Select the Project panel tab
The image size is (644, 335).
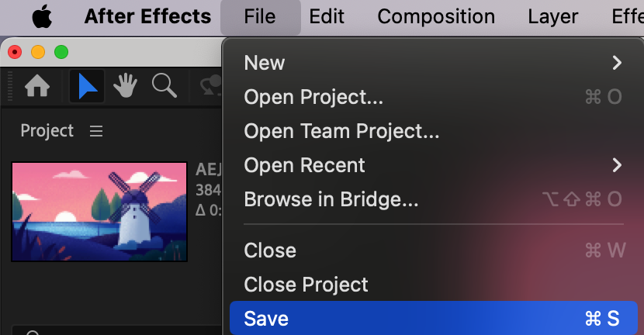[x=47, y=131]
